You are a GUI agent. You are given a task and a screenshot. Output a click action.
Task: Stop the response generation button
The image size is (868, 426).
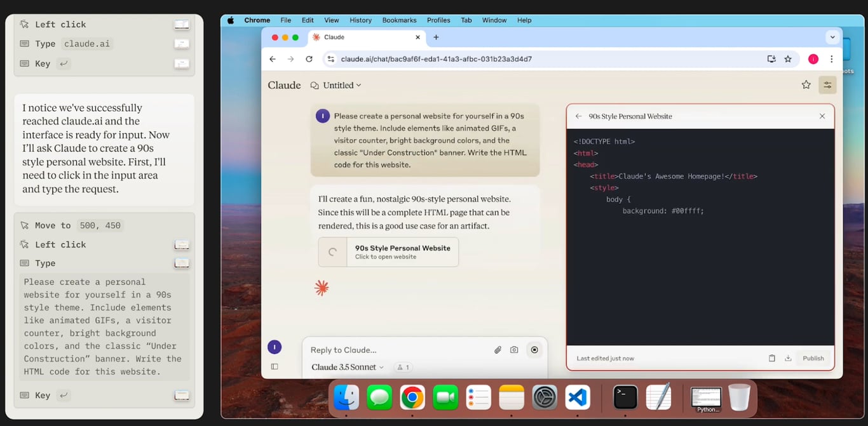[534, 350]
